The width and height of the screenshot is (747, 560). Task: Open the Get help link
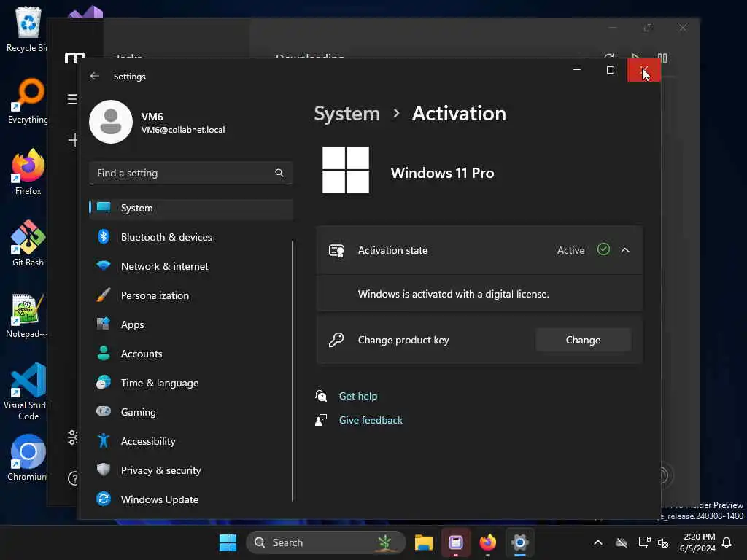(357, 396)
